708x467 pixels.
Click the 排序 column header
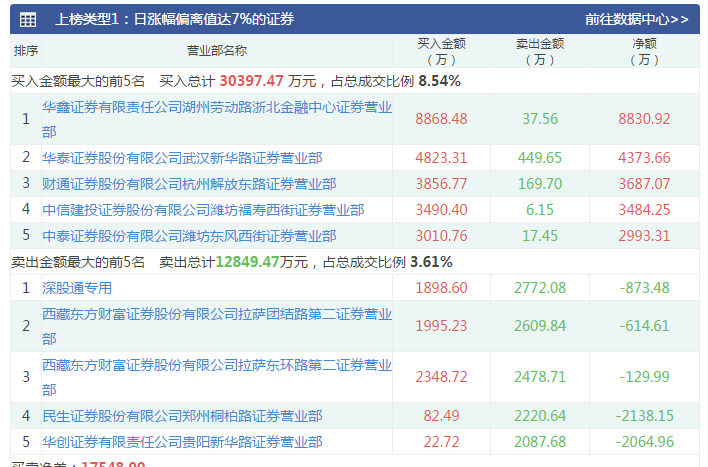pos(26,51)
